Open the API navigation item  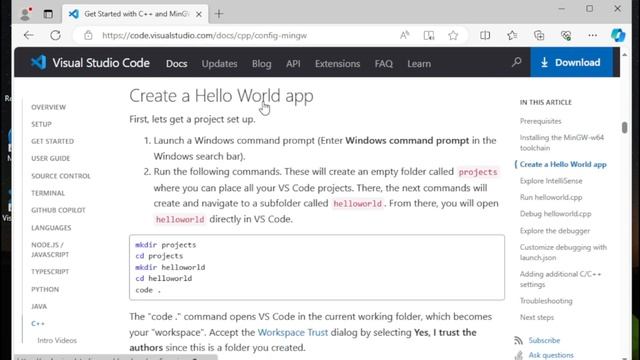(293, 64)
